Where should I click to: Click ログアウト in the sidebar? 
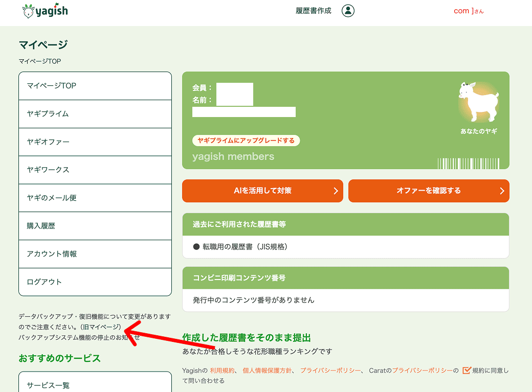pos(95,282)
